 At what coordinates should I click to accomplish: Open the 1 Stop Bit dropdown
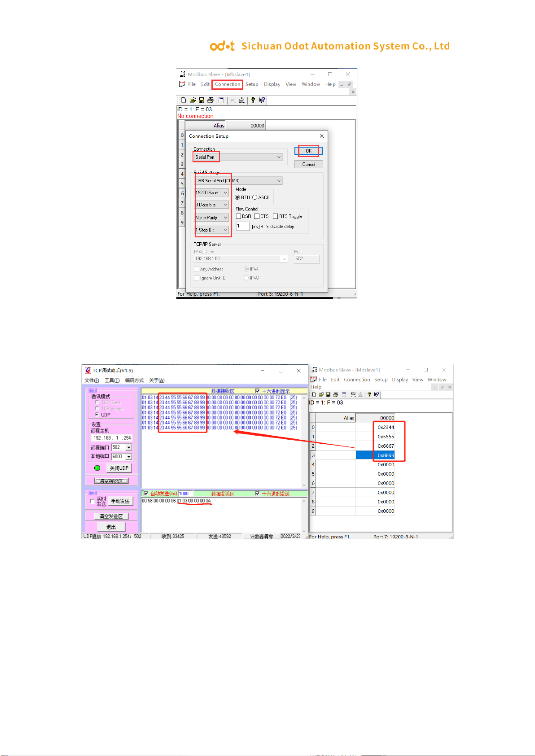click(212, 230)
